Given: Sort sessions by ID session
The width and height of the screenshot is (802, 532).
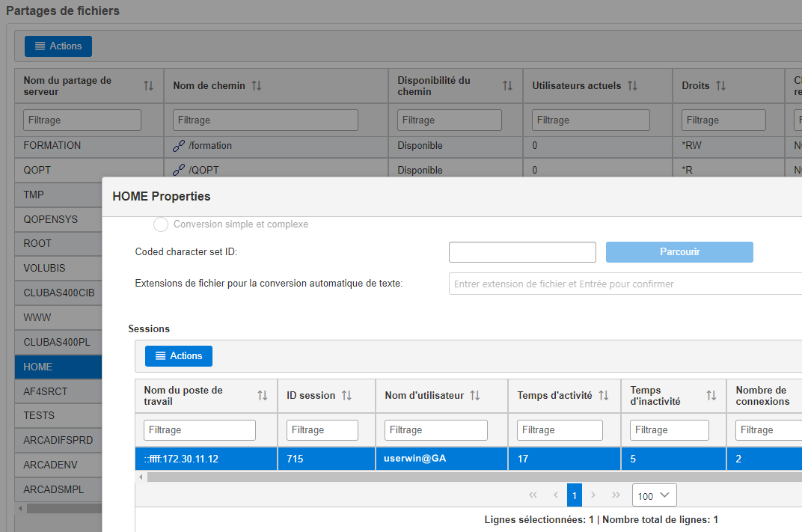Looking at the screenshot, I should tap(347, 395).
